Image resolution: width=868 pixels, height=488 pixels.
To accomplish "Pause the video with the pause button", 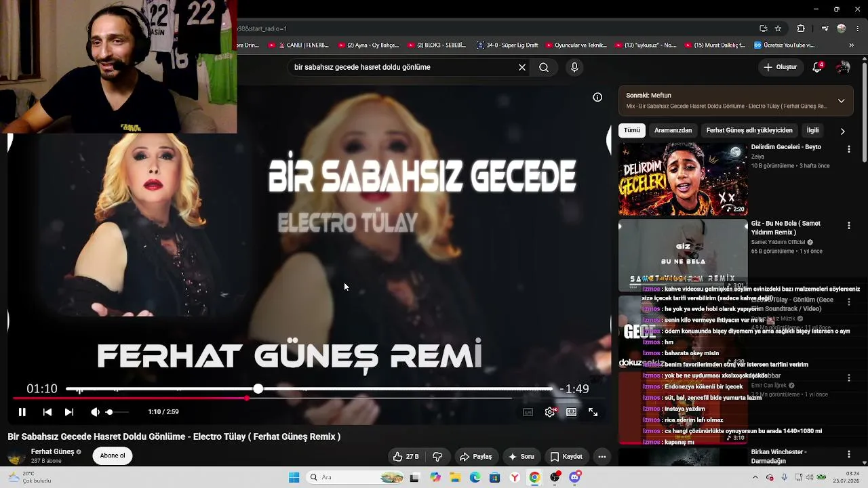I will pos(22,412).
